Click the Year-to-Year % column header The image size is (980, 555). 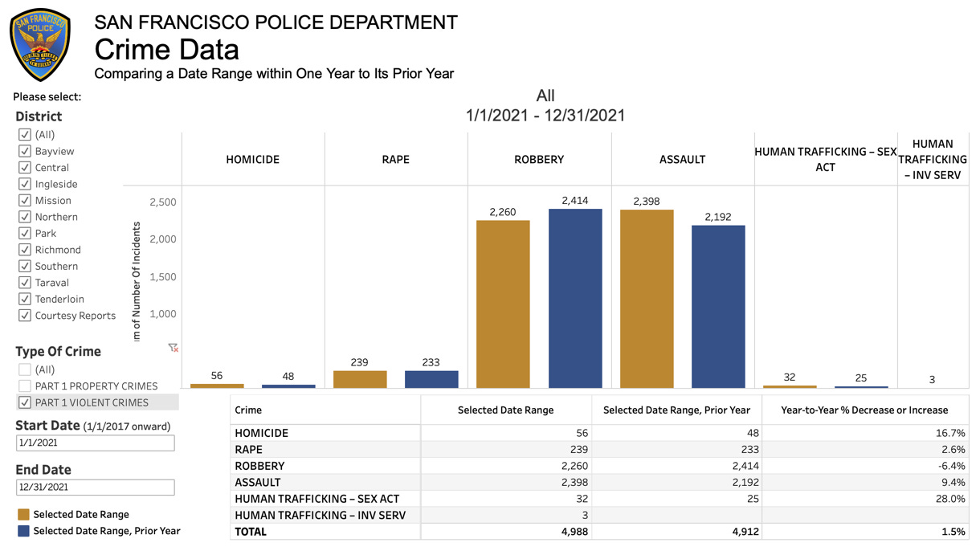(865, 410)
